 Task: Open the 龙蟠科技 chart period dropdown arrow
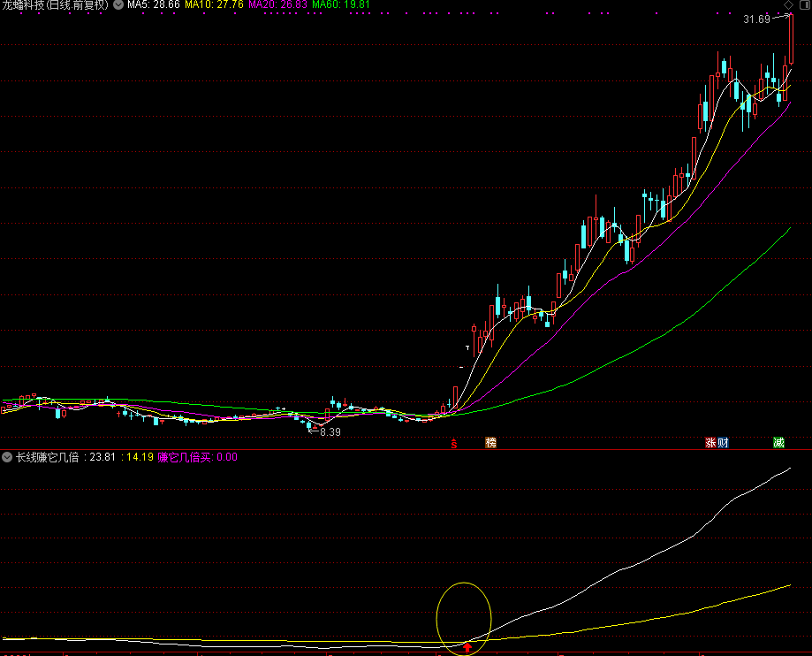[118, 4]
